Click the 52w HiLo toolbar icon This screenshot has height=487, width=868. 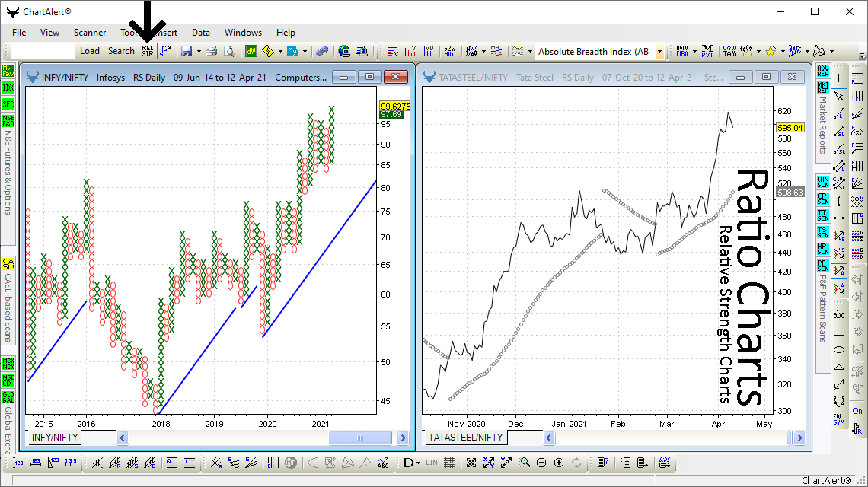click(x=449, y=51)
